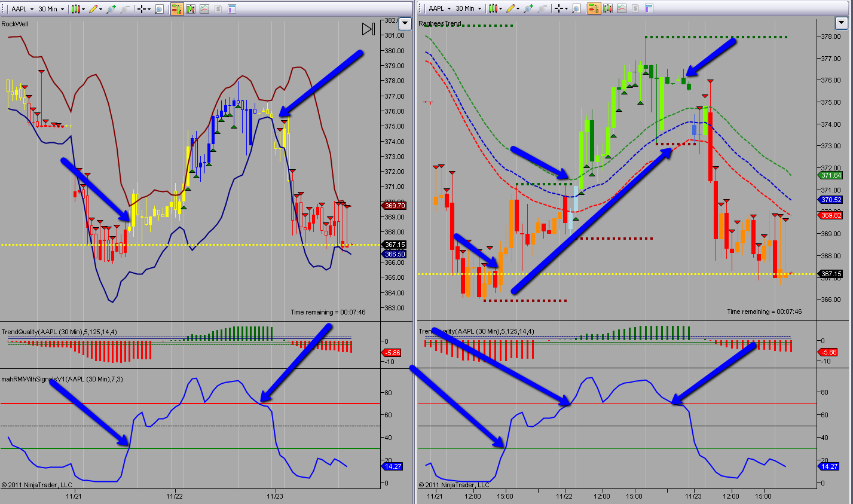Click the dollar sheet icon in left chart toolbar
The image size is (853, 504).
[218, 9]
